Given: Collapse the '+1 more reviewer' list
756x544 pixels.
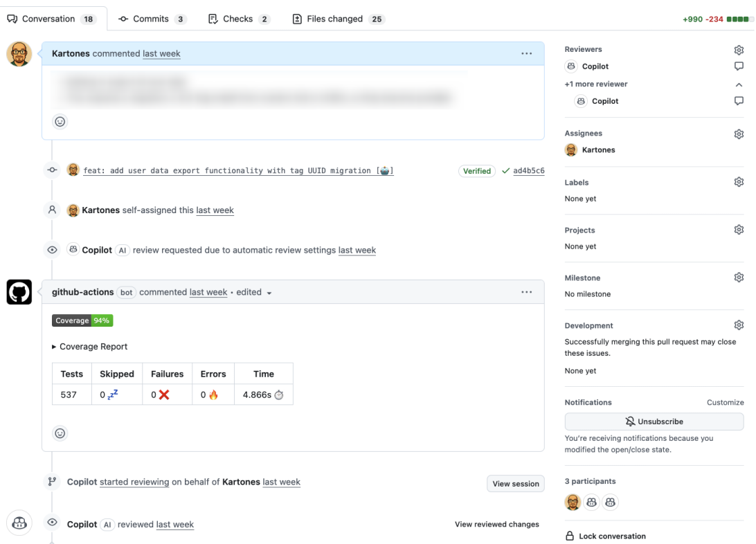Looking at the screenshot, I should (x=739, y=84).
